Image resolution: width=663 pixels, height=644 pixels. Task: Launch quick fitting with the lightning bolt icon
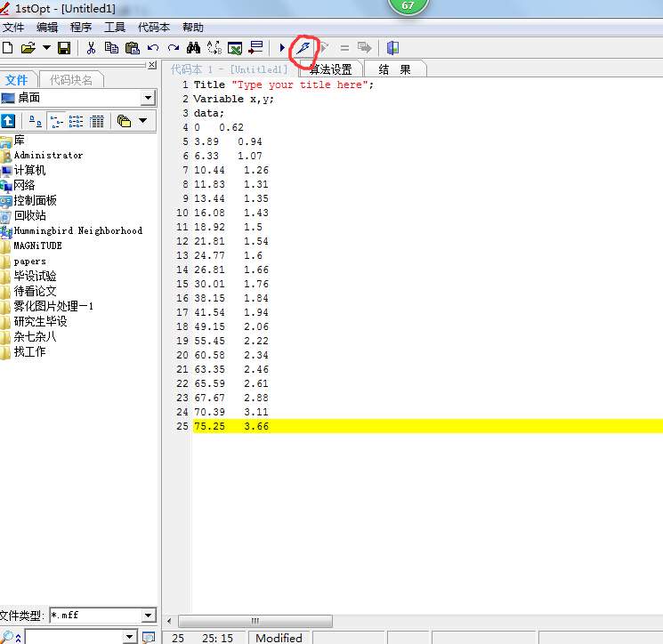303,48
